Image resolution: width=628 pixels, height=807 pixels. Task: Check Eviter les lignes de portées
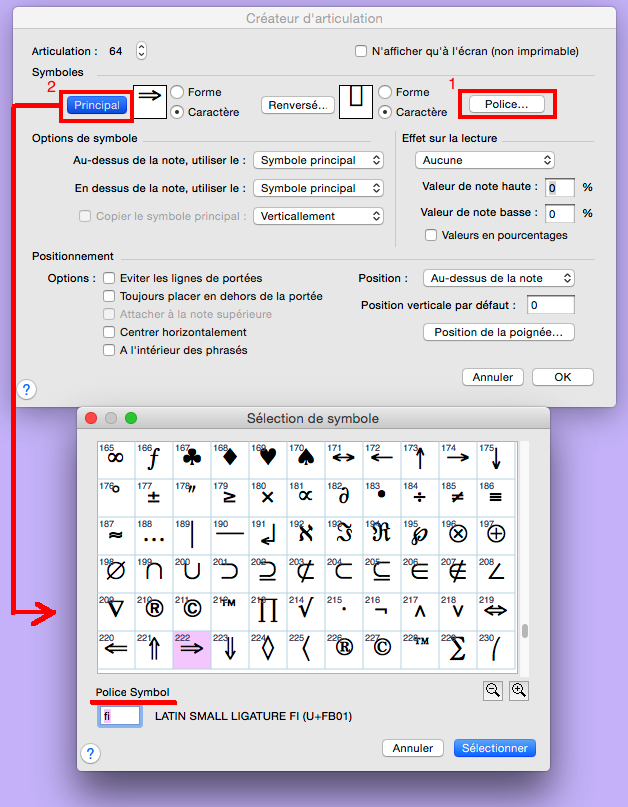tap(110, 278)
